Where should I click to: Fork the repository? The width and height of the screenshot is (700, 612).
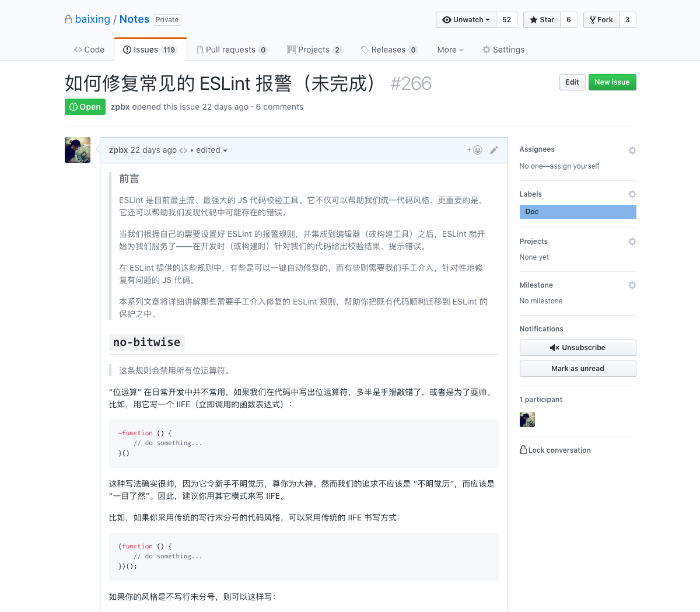[601, 20]
